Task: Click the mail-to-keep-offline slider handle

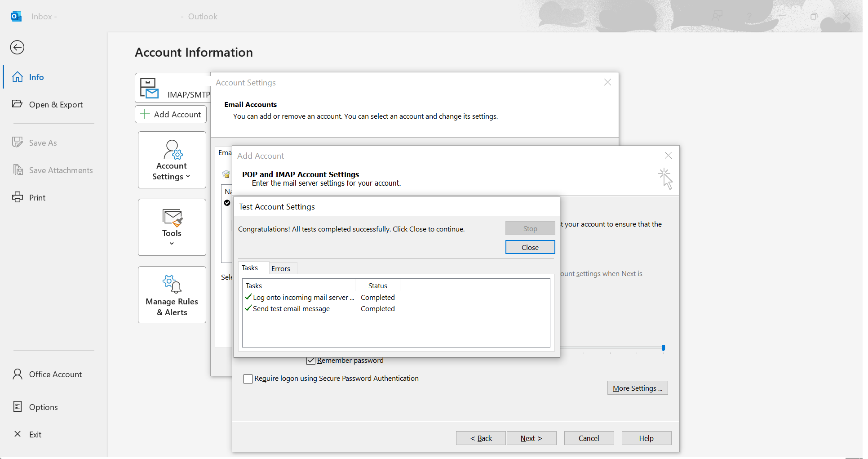Action: [x=663, y=348]
